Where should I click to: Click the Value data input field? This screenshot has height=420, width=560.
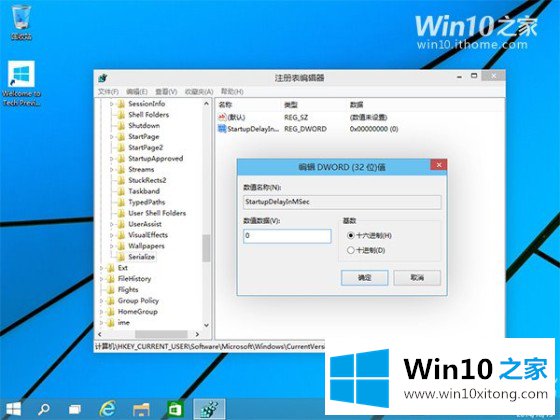pos(287,236)
